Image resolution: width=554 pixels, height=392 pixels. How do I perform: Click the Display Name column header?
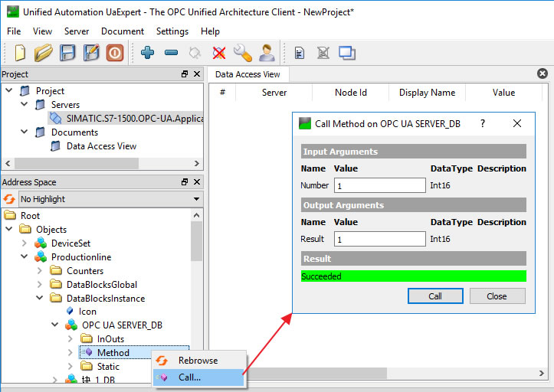[427, 93]
